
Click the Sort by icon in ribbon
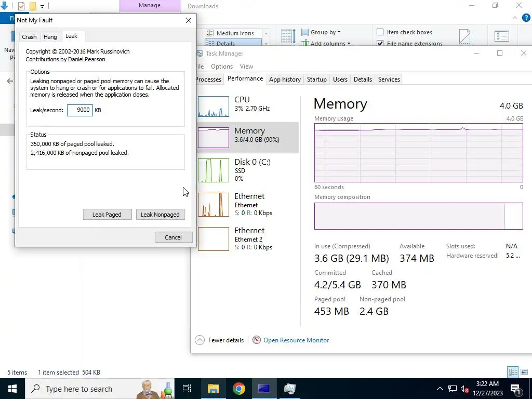tap(288, 36)
